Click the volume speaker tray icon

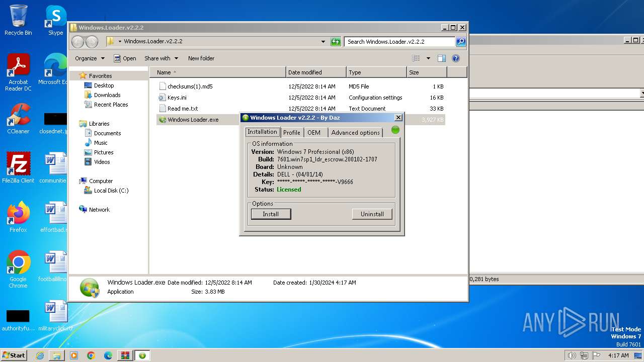[x=572, y=355]
